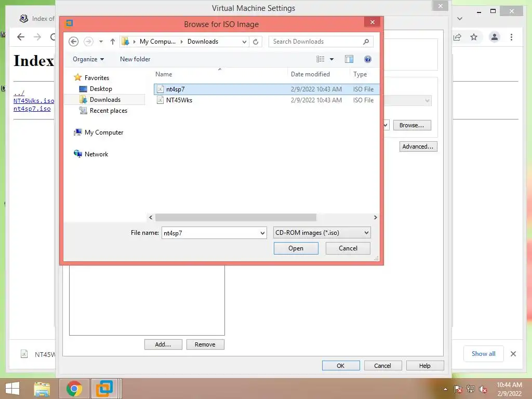532x399 pixels.
Task: Click Advanced in Virtual Machine Settings
Action: click(x=418, y=147)
